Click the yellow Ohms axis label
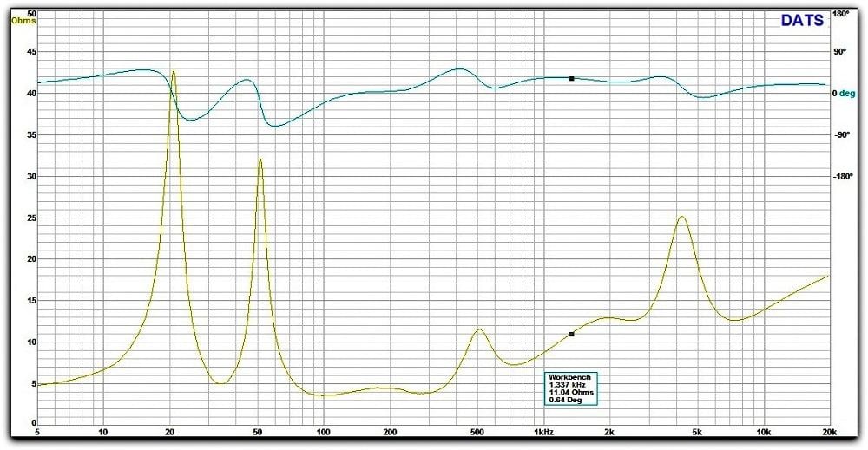Image resolution: width=868 pixels, height=450 pixels. click(23, 21)
